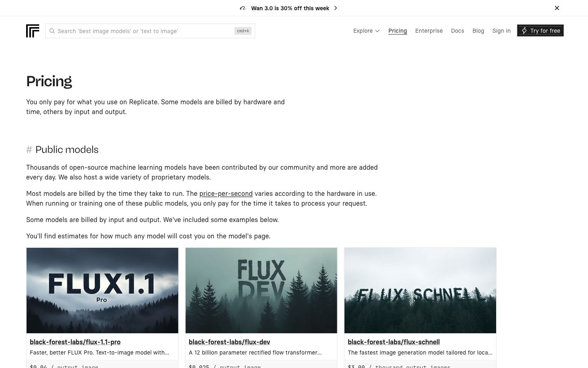Click the banner's right chevron arrow
Screen dimensions: 588x368
(336, 8)
